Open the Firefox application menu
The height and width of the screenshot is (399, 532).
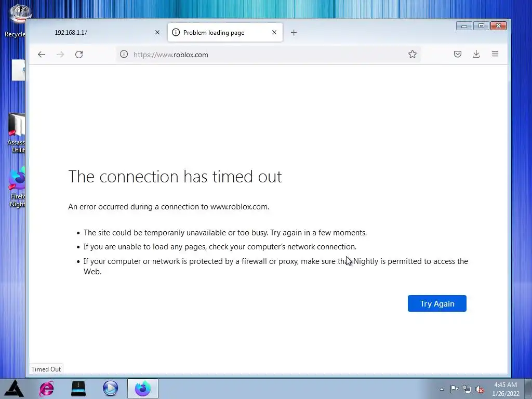pos(495,54)
